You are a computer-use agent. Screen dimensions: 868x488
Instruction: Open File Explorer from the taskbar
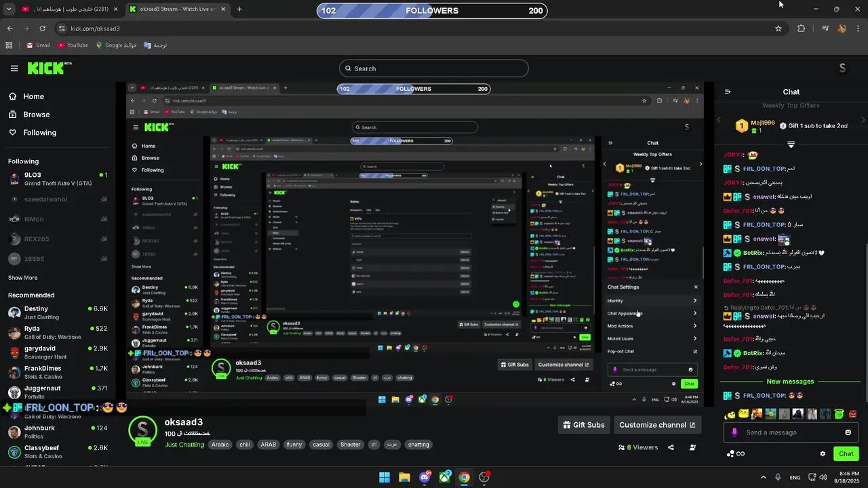tap(404, 477)
